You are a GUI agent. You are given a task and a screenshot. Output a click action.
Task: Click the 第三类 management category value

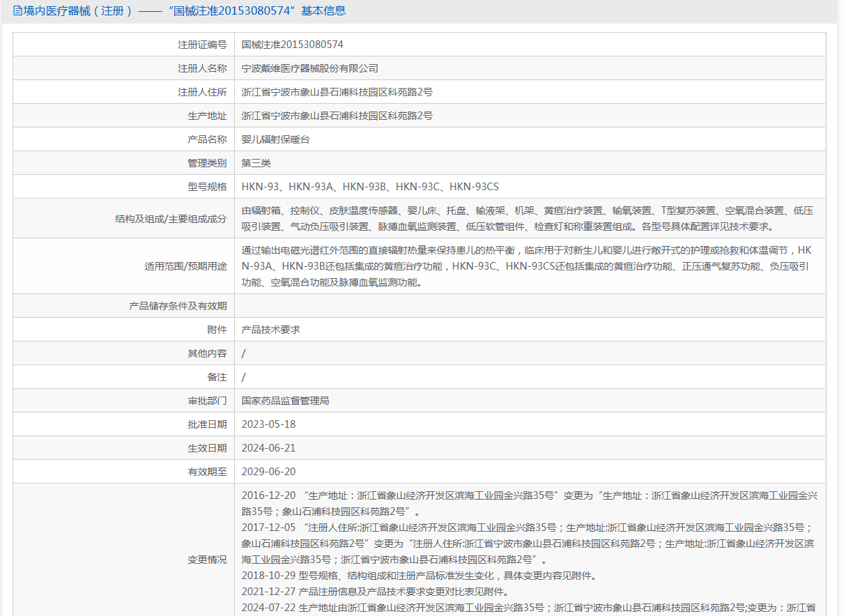[256, 163]
